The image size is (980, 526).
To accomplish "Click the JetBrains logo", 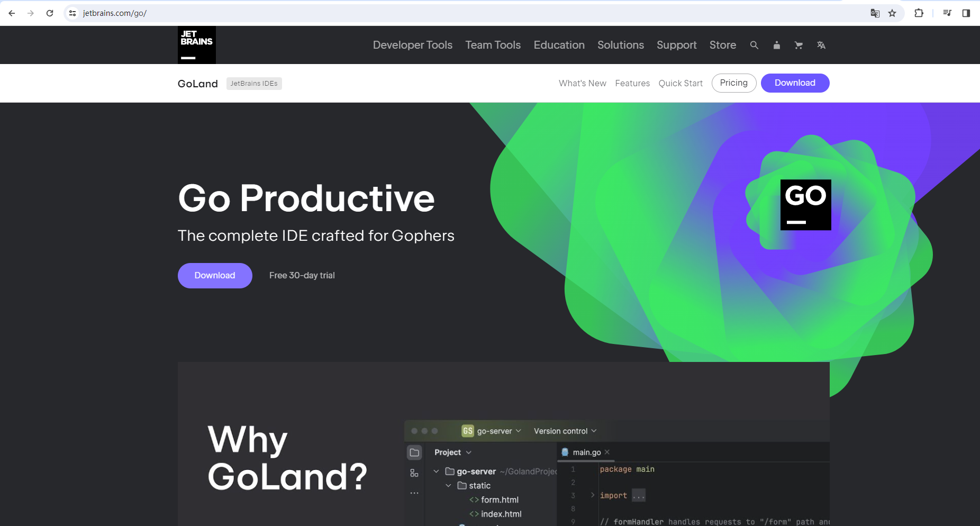I will point(197,45).
